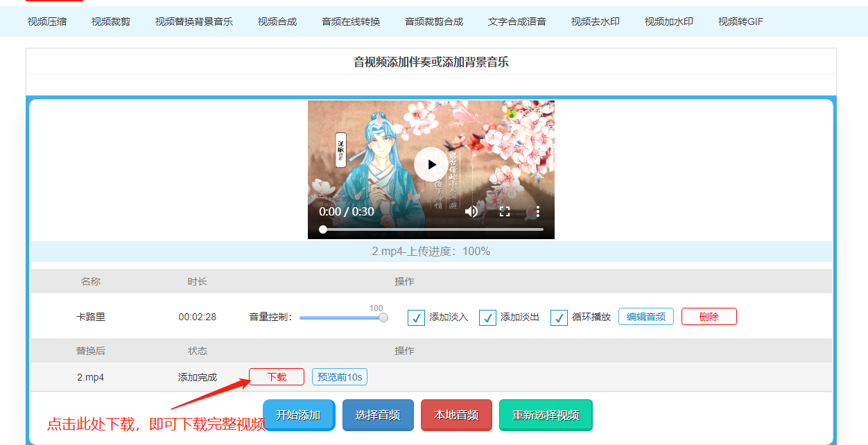Screen dimensions: 868x445
Task: Click the 添加完成 status text
Action: click(x=198, y=378)
